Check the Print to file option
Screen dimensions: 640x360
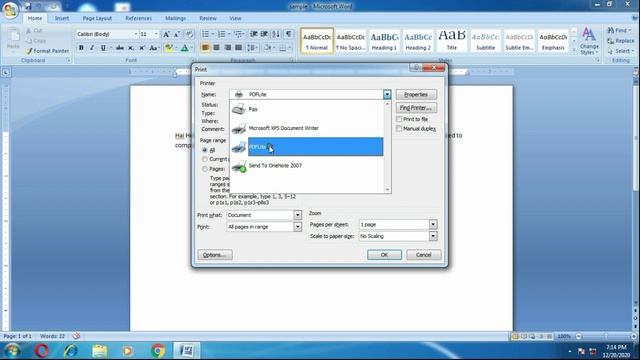point(399,119)
